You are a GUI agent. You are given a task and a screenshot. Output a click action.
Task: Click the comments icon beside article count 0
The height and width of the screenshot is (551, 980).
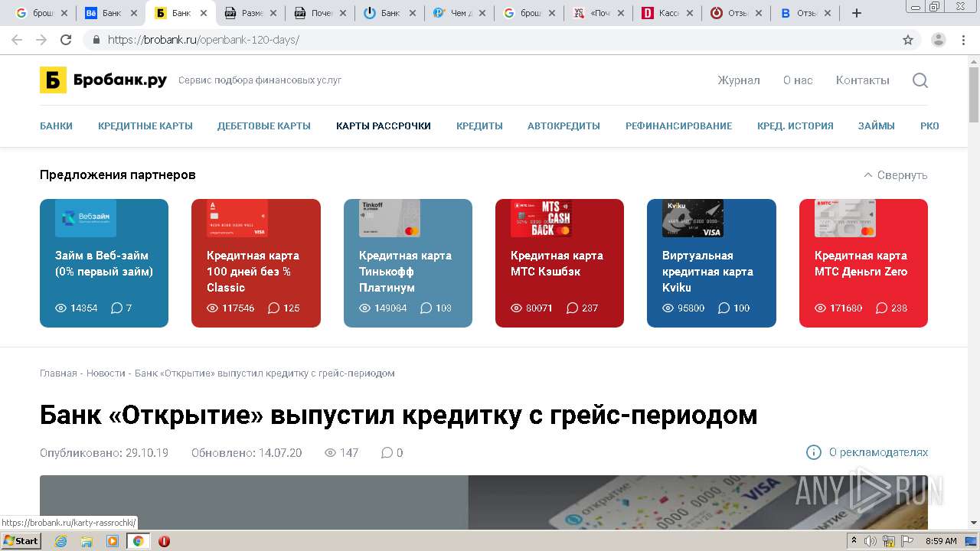tap(387, 453)
